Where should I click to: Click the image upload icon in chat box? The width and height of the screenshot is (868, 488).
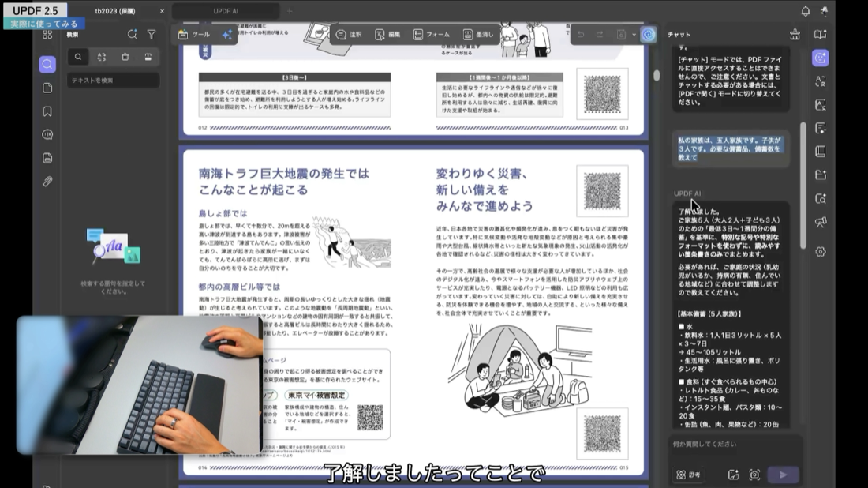[x=733, y=475]
